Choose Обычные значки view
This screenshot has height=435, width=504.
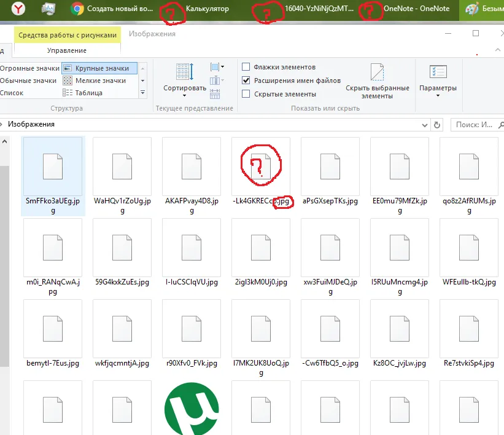click(x=28, y=80)
